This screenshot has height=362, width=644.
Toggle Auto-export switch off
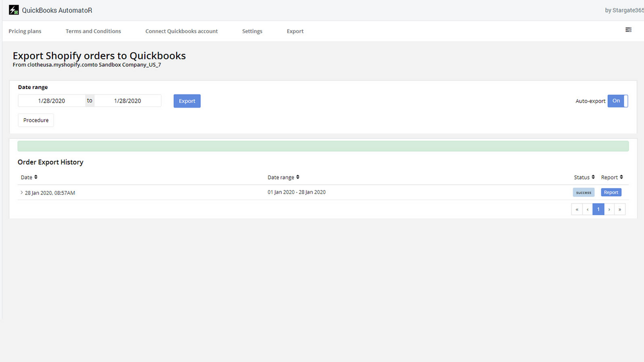[618, 101]
